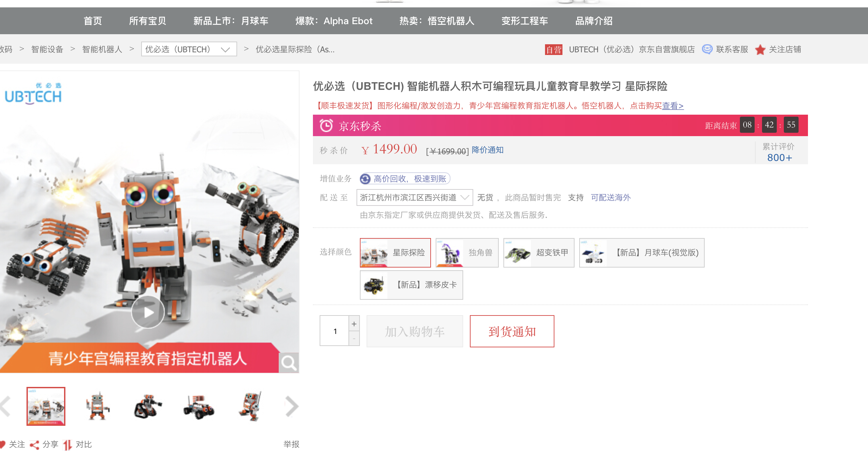Go to the 品牌介绍 navigation tab

[x=594, y=21]
